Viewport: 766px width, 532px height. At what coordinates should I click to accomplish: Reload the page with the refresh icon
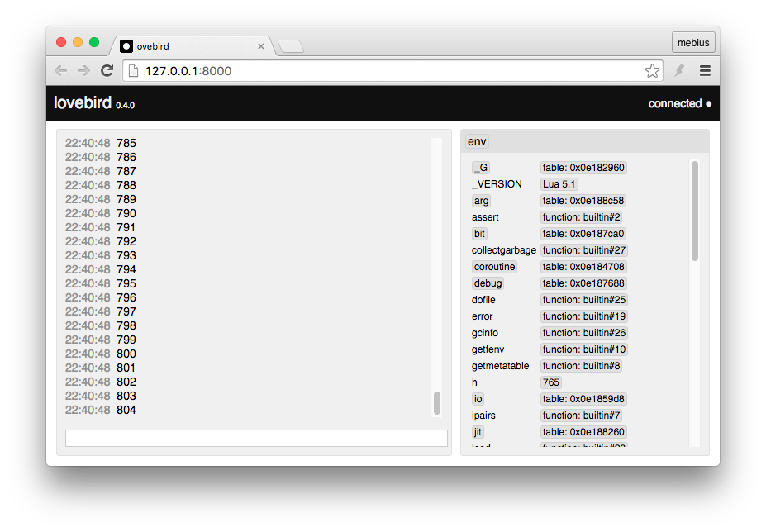point(107,71)
